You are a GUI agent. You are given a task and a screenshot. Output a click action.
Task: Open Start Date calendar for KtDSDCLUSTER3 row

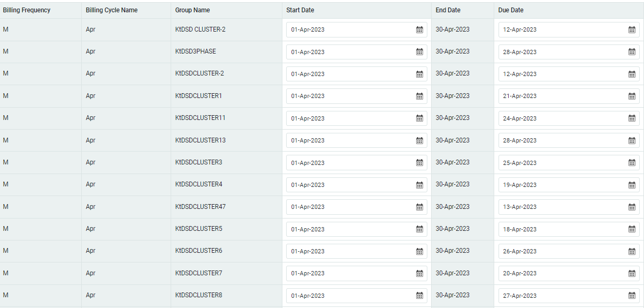click(419, 163)
